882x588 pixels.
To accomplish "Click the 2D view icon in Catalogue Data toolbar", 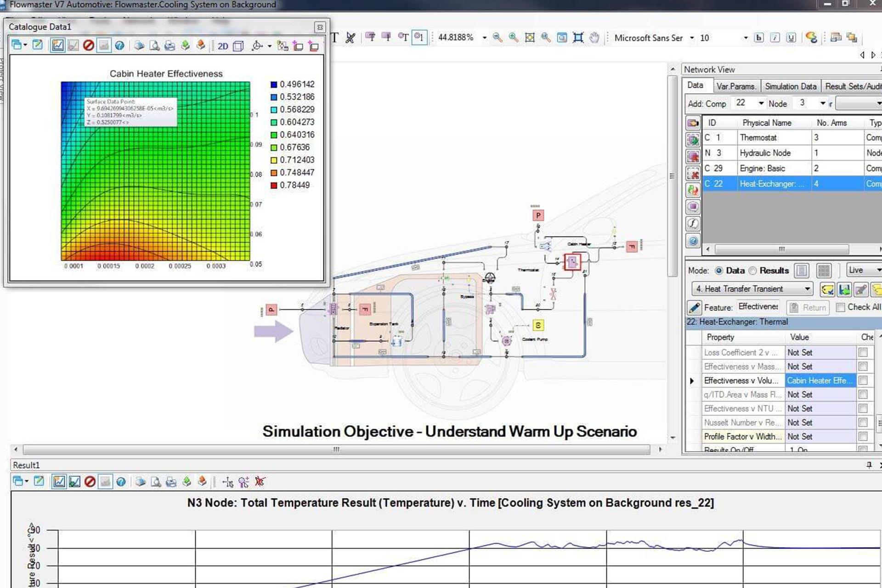I will 223,46.
